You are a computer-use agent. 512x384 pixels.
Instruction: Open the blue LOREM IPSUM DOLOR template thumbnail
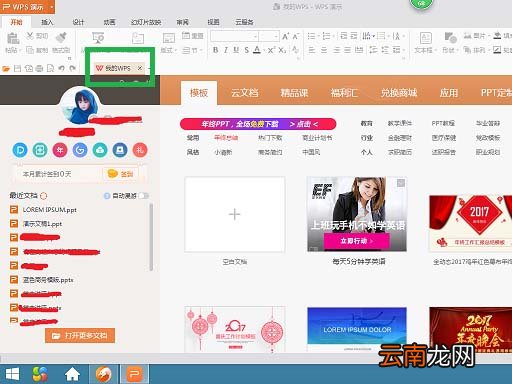coord(357,329)
